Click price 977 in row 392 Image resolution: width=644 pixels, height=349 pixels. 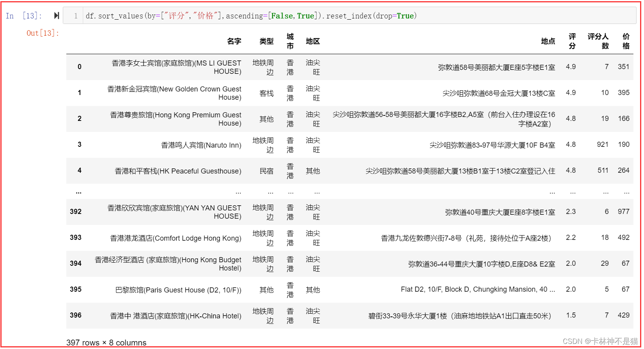[624, 212]
